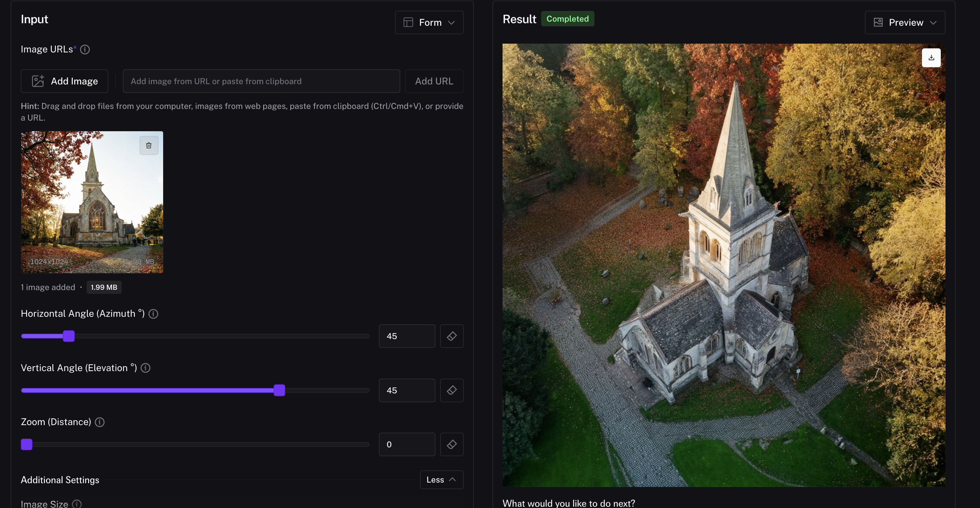Show Vertical Angle Elevation info tooltip
The image size is (980, 508).
tap(145, 368)
